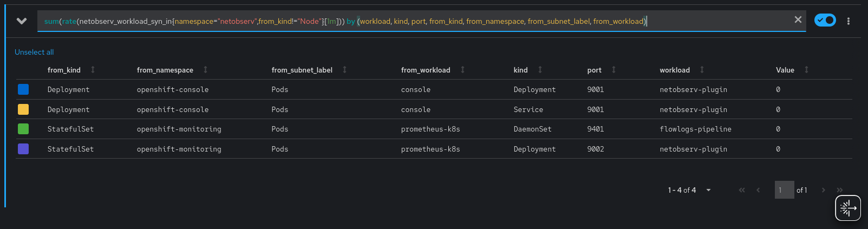Click openshift-monitoring in the port 9401 row
Viewport: 868px width, 229px height.
point(179,129)
